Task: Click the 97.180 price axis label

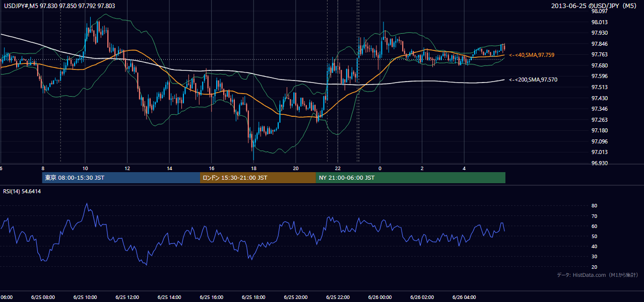Action: [599, 131]
